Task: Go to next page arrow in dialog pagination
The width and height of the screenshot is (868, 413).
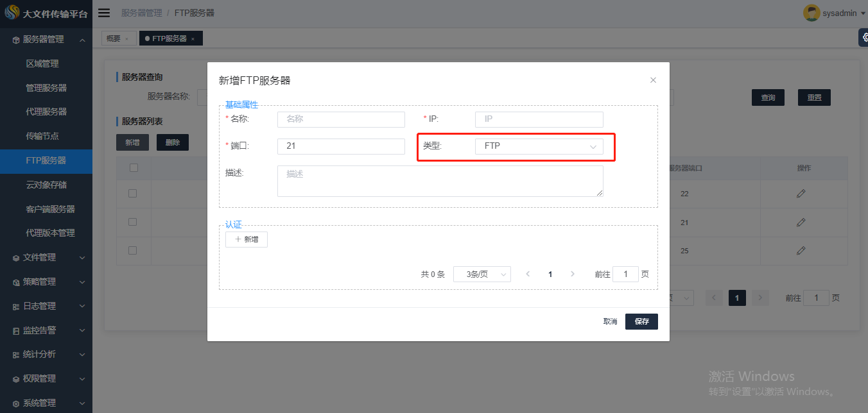Action: pos(573,274)
